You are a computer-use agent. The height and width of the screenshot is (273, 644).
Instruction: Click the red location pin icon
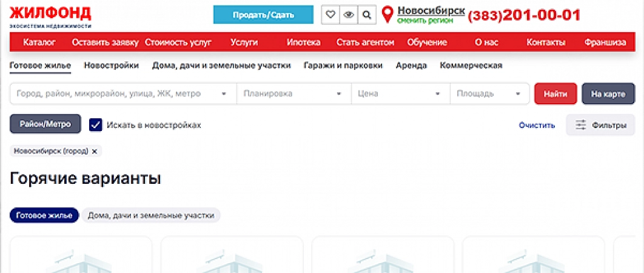pyautogui.click(x=387, y=15)
